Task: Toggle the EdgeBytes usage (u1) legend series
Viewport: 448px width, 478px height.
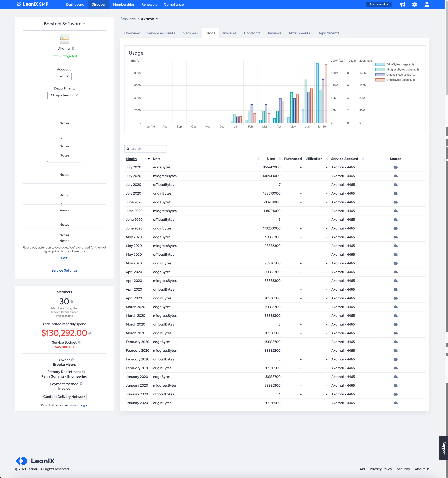Action: [395, 64]
